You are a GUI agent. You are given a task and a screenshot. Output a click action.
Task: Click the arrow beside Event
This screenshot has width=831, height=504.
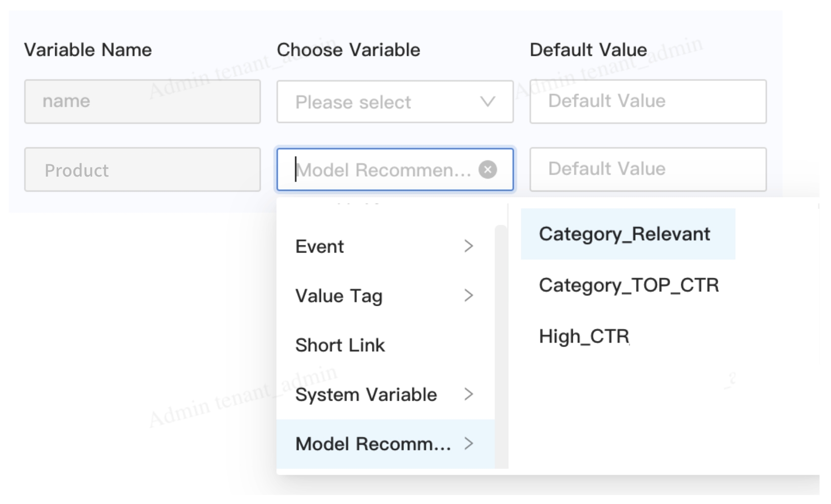point(469,246)
